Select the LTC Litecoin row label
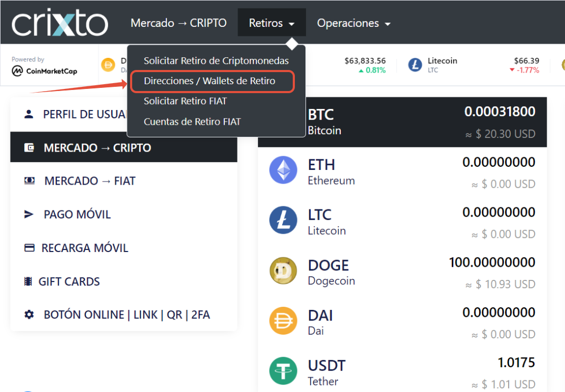565x392 pixels. 327,222
